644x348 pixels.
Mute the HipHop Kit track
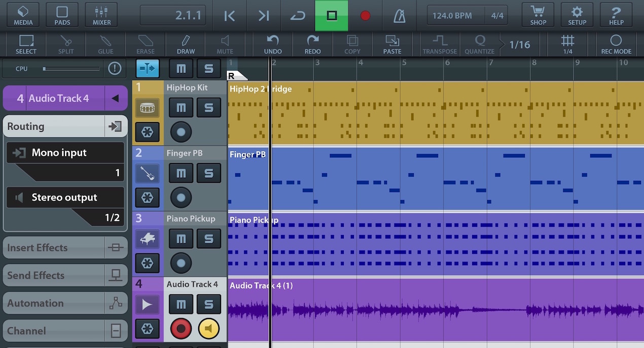(181, 107)
